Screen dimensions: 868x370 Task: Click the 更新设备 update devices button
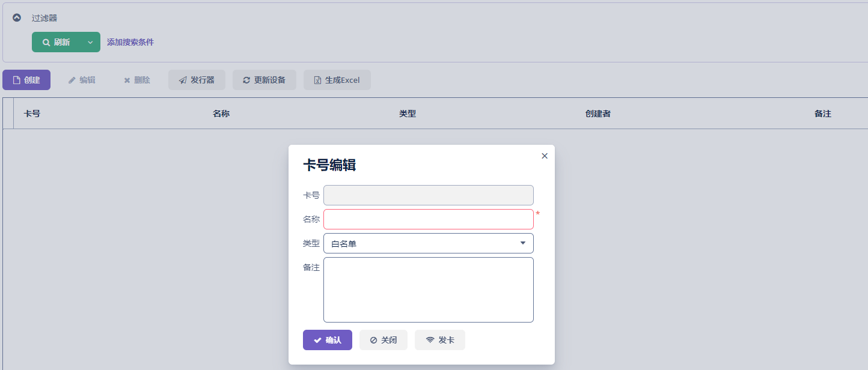[264, 80]
